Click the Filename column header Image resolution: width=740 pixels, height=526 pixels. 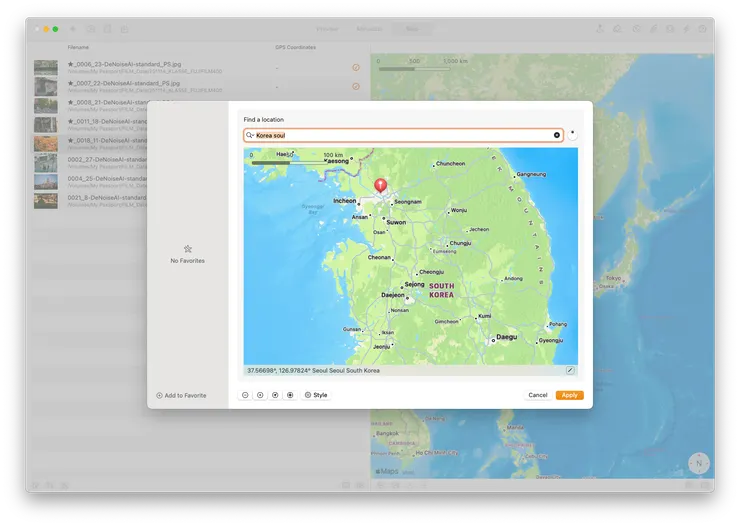pyautogui.click(x=78, y=47)
